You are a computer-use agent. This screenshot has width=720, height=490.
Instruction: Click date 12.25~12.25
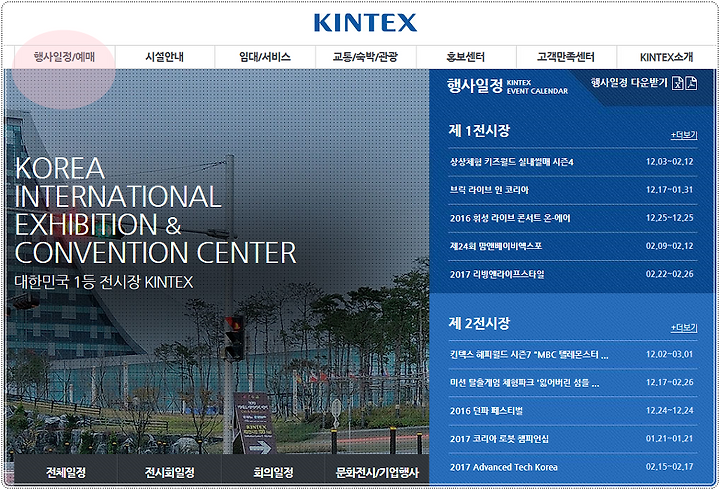point(669,218)
